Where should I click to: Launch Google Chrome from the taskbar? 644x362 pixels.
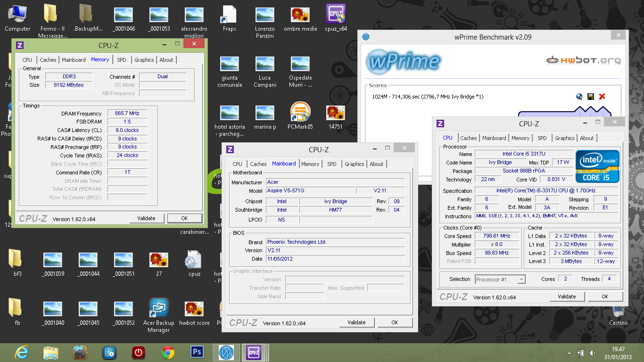(167, 352)
